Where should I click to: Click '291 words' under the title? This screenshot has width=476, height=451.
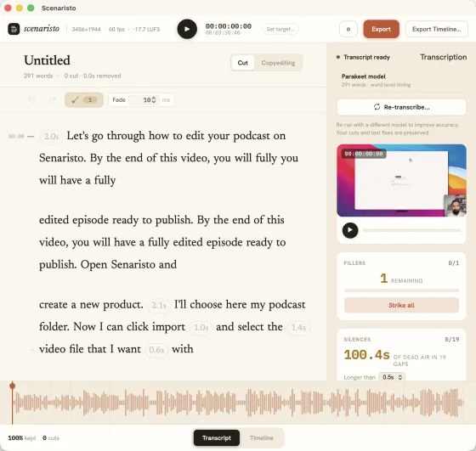[x=38, y=76]
